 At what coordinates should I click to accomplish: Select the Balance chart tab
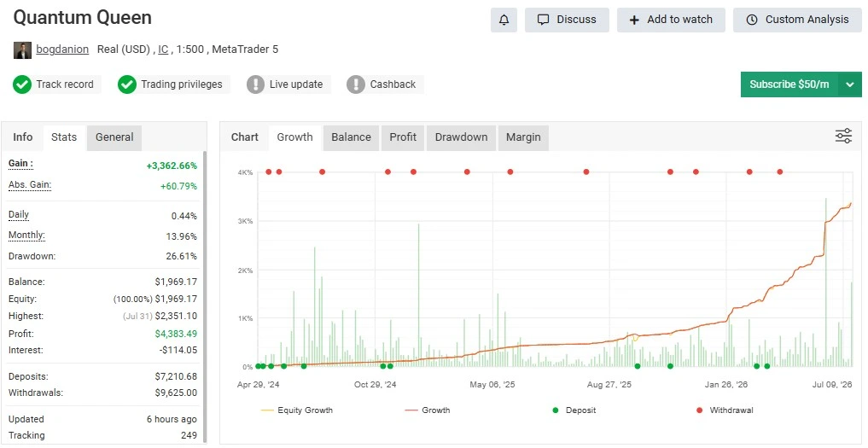(351, 137)
